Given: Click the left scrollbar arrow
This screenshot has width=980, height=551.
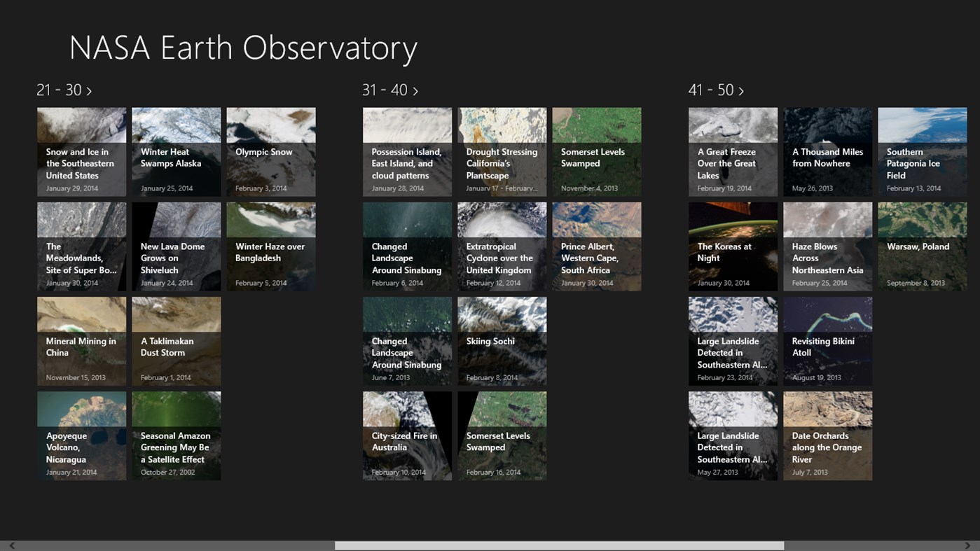Looking at the screenshot, I should 11,545.
